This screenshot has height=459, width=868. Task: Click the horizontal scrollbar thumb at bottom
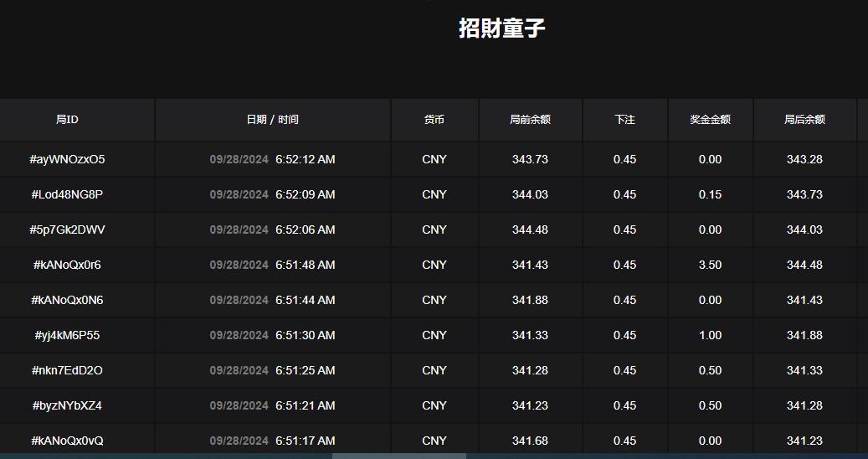(398, 456)
